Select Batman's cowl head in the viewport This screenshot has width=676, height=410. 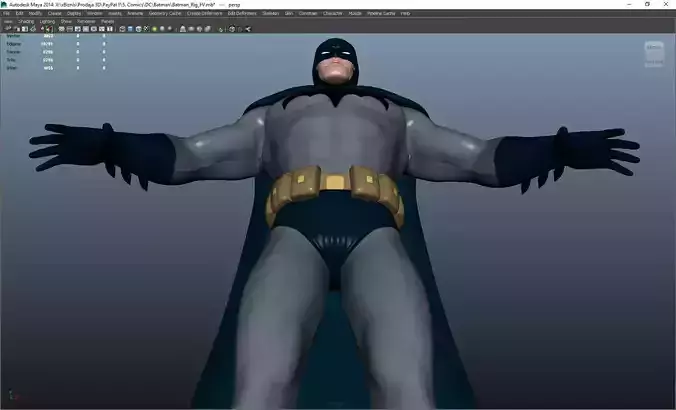[x=335, y=60]
